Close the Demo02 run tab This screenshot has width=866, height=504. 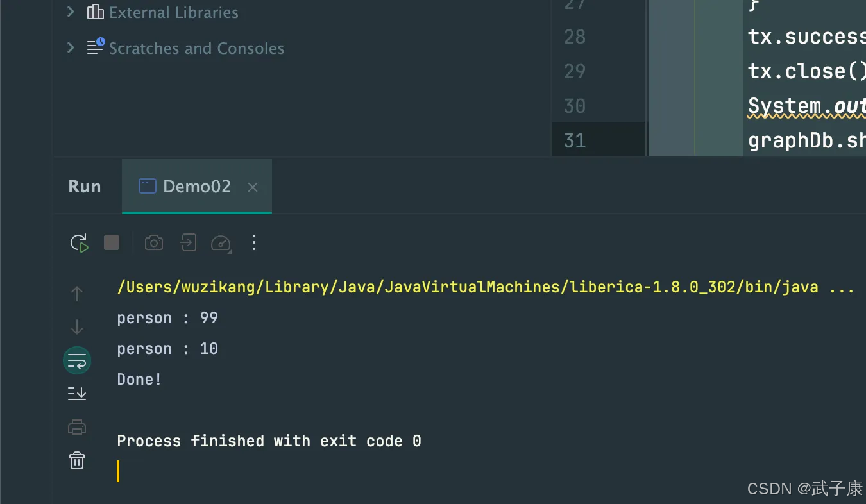(x=253, y=187)
